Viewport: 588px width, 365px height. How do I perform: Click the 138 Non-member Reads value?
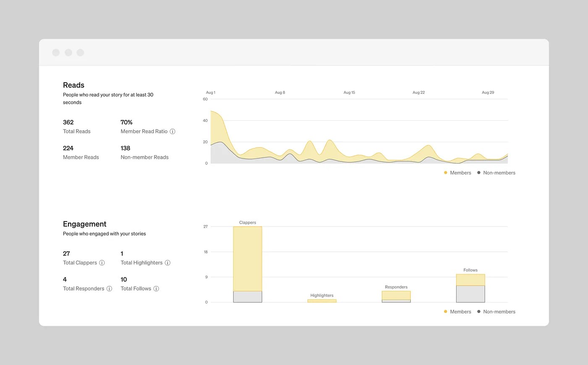click(x=126, y=148)
